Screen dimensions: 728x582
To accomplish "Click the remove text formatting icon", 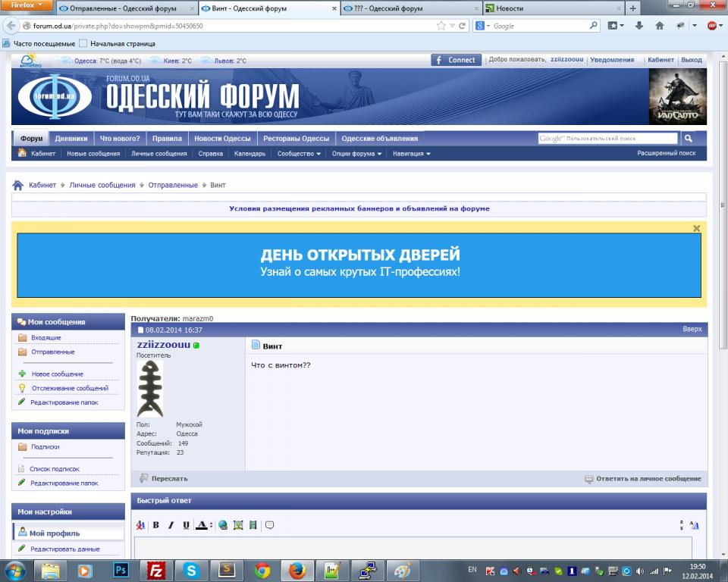I will coord(140,525).
